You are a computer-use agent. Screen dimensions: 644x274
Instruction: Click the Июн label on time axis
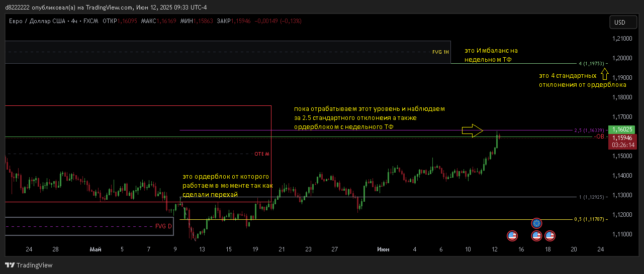click(x=383, y=249)
